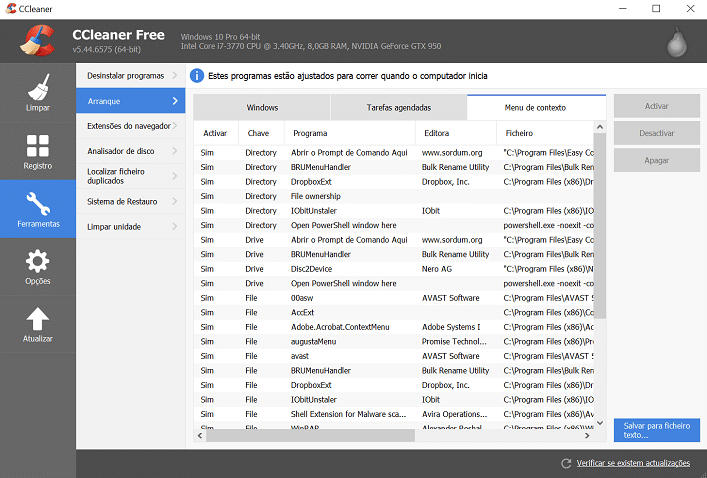707x478 pixels.
Task: Click Adobe Systems I publisher cell
Action: [451, 327]
